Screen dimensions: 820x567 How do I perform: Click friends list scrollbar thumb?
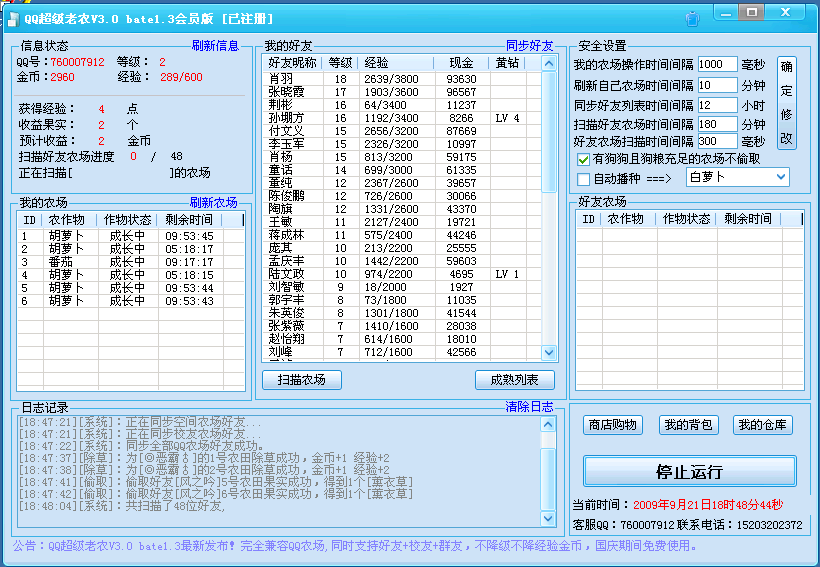(x=549, y=132)
